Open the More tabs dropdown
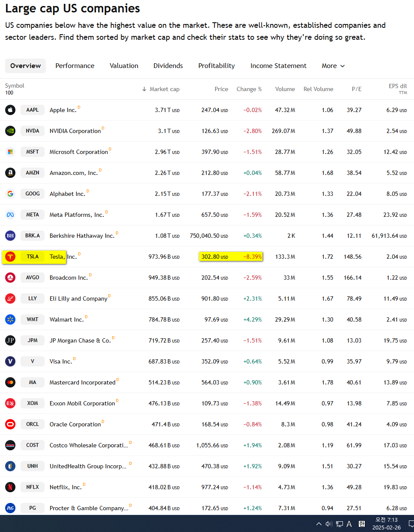The image size is (414, 532). (333, 66)
